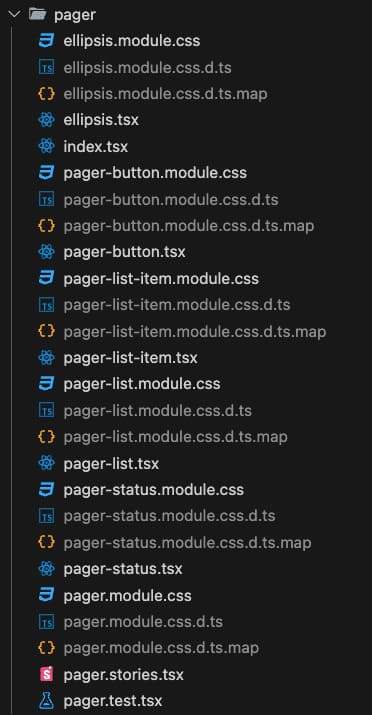The height and width of the screenshot is (715, 372).
Task: Click braces icon of pager-button.module.css.d.ts.map
Action: tap(46, 226)
